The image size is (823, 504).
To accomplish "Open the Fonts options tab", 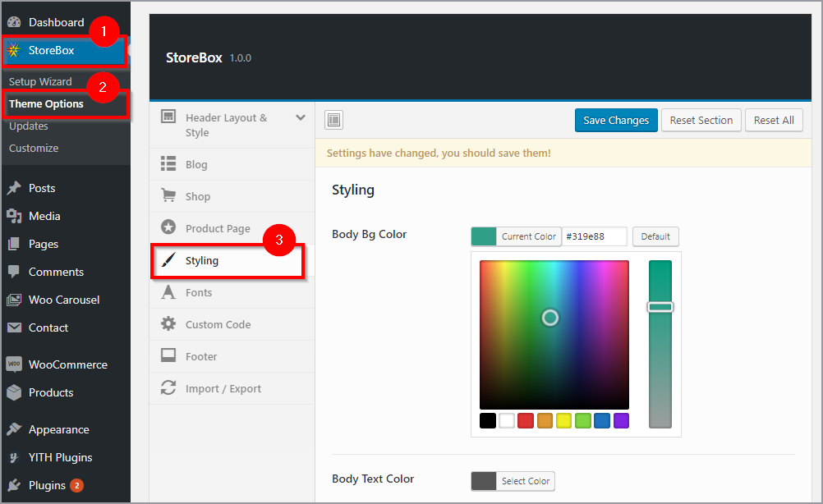I will coord(232,292).
